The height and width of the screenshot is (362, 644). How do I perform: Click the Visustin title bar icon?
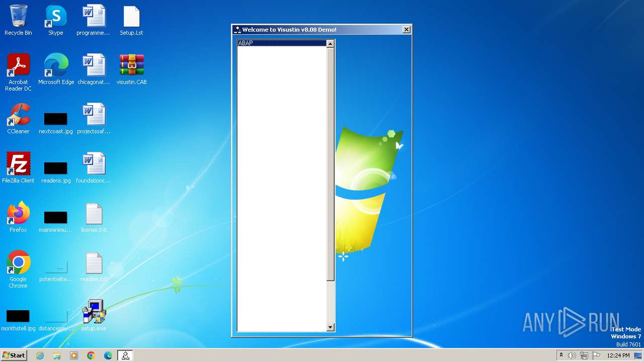(x=237, y=30)
